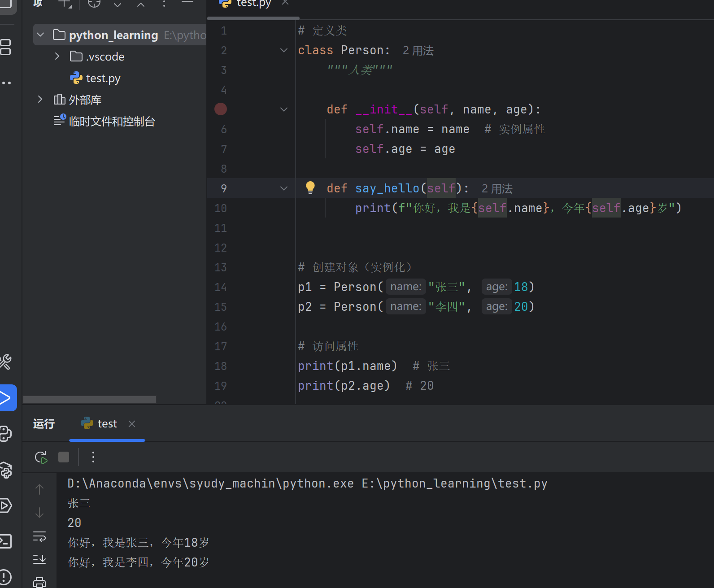Click the editor tab bar scrollbar
Image resolution: width=714 pixels, height=588 pixels.
tap(253, 18)
